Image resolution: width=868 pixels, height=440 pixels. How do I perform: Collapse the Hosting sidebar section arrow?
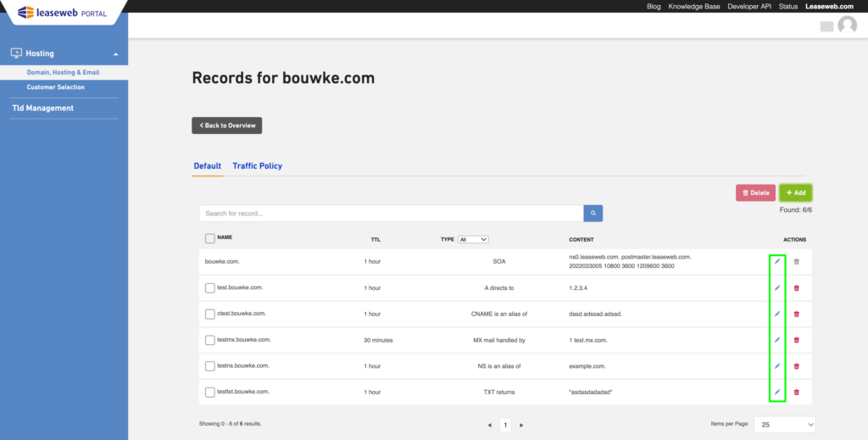click(x=115, y=54)
